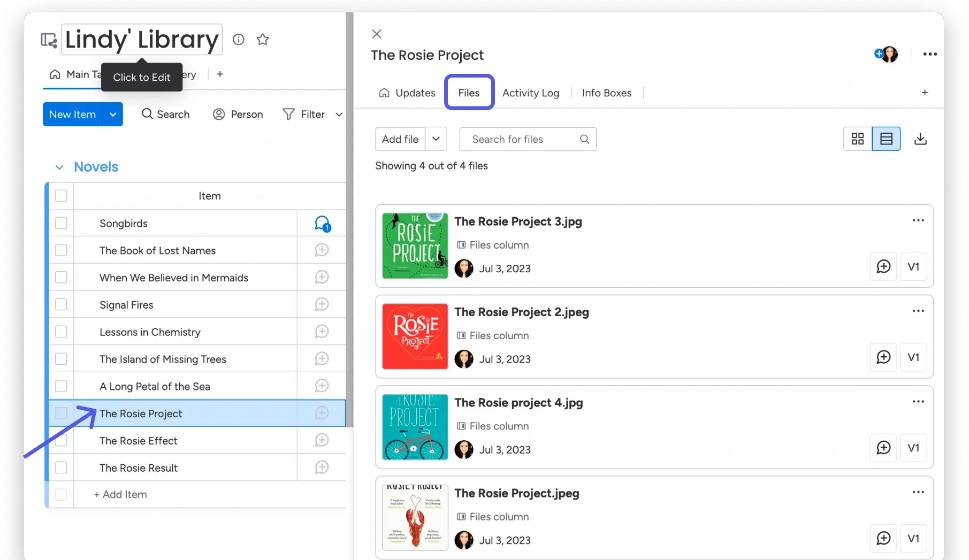969x560 pixels.
Task: Add comment on The Rosie project 4.jpg
Action: pos(883,448)
